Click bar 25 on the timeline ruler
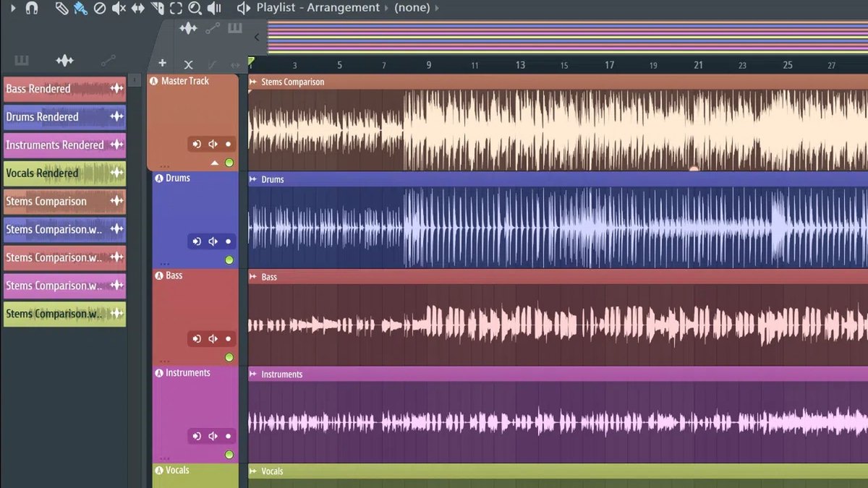The height and width of the screenshot is (488, 868). (788, 65)
